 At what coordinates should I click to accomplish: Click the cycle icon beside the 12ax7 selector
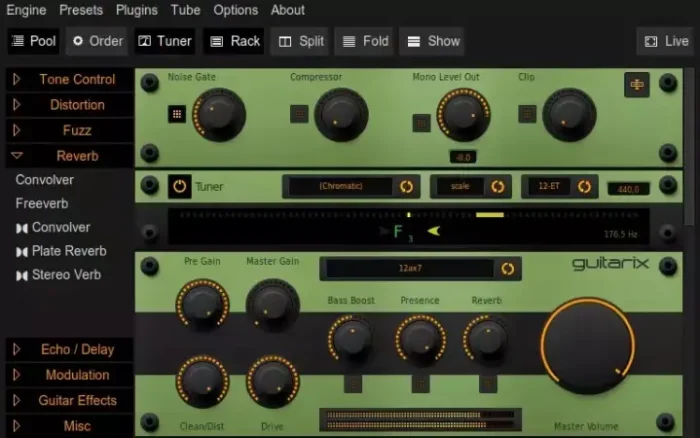click(x=508, y=268)
